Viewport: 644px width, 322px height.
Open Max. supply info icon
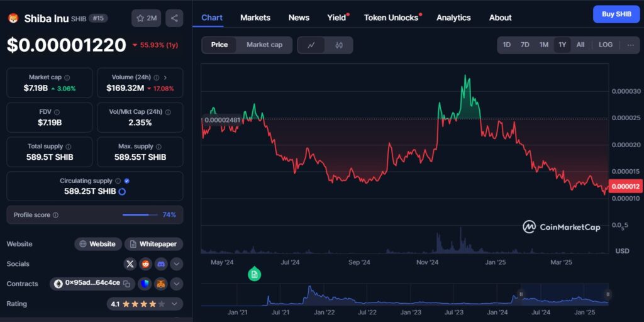(158, 146)
